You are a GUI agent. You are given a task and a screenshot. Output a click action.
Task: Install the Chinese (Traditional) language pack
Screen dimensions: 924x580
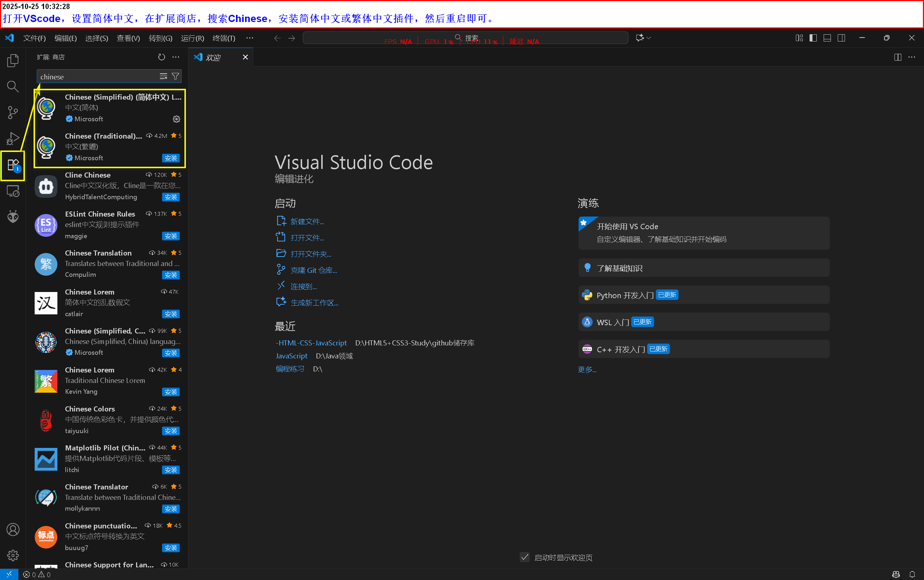[x=171, y=158]
